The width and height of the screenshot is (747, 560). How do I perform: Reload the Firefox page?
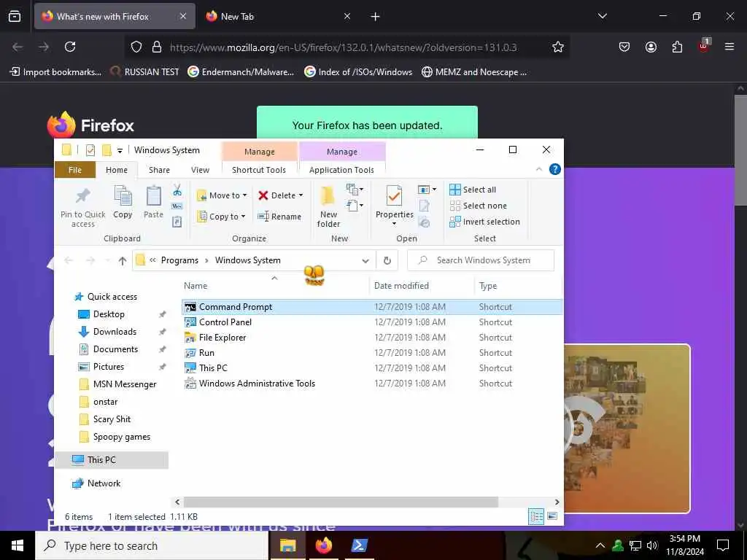70,47
